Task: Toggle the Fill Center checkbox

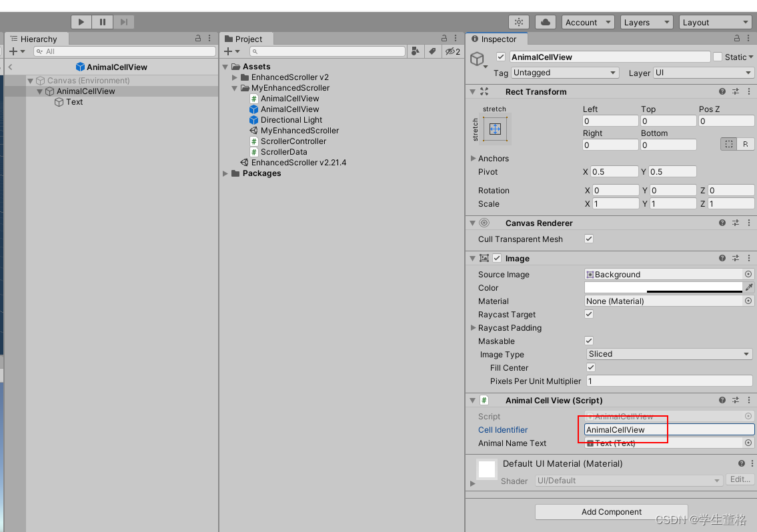Action: (x=590, y=367)
